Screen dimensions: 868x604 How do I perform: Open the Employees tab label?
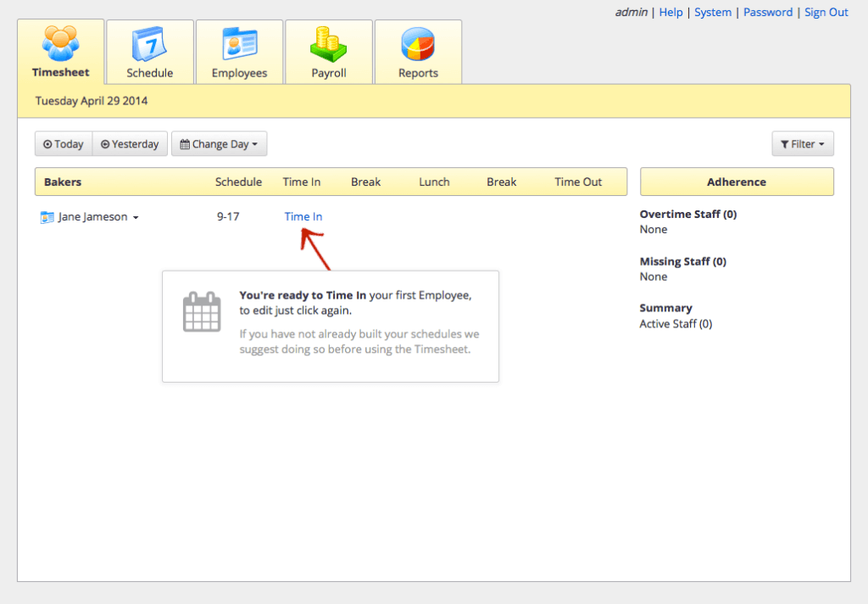click(x=239, y=73)
